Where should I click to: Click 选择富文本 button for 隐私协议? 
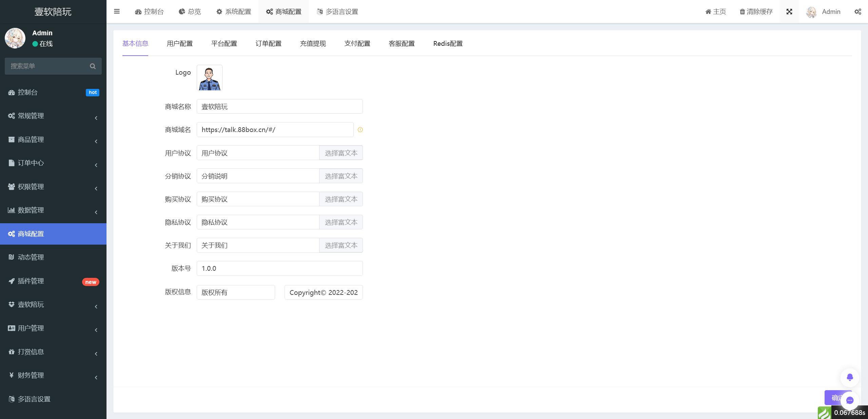(x=341, y=222)
